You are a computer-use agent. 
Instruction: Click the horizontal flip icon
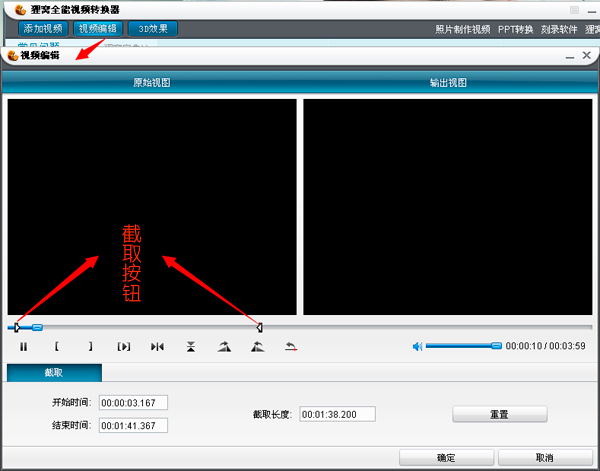[x=157, y=347]
